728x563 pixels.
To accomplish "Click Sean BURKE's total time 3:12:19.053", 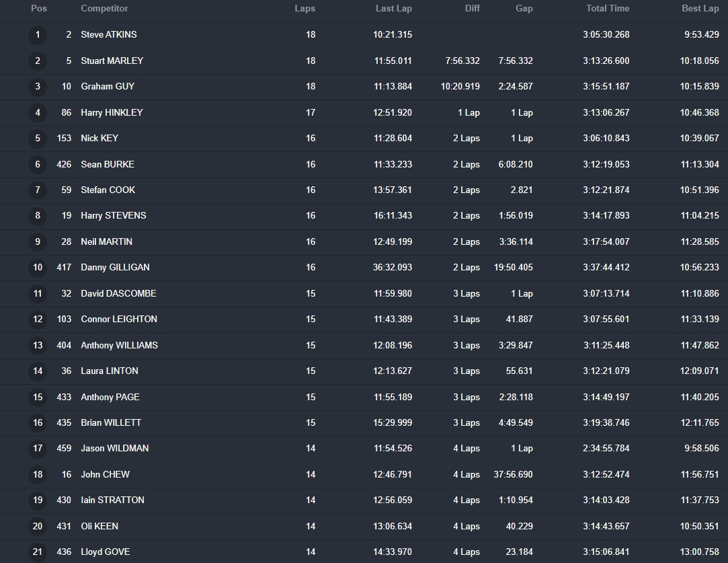I will coord(606,164).
